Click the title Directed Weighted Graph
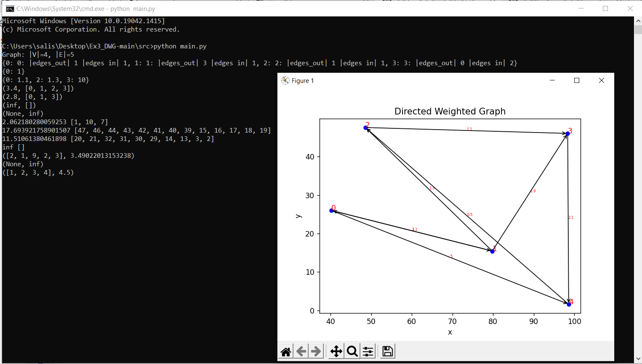Screen dimensions: 642x364 click(x=450, y=111)
